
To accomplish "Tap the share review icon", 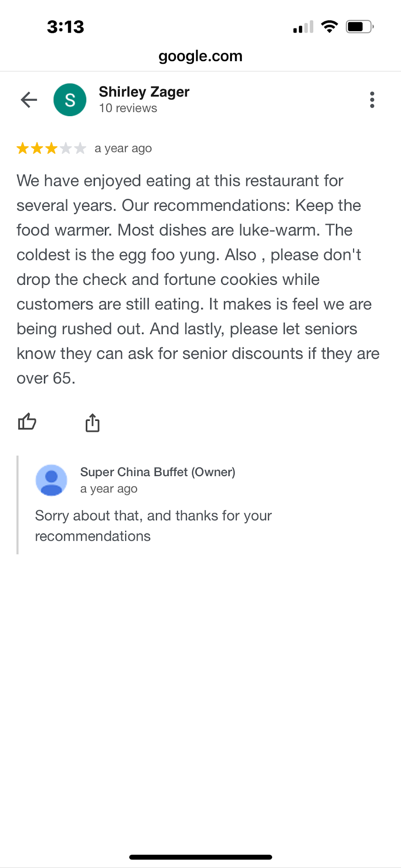I will pyautogui.click(x=93, y=423).
